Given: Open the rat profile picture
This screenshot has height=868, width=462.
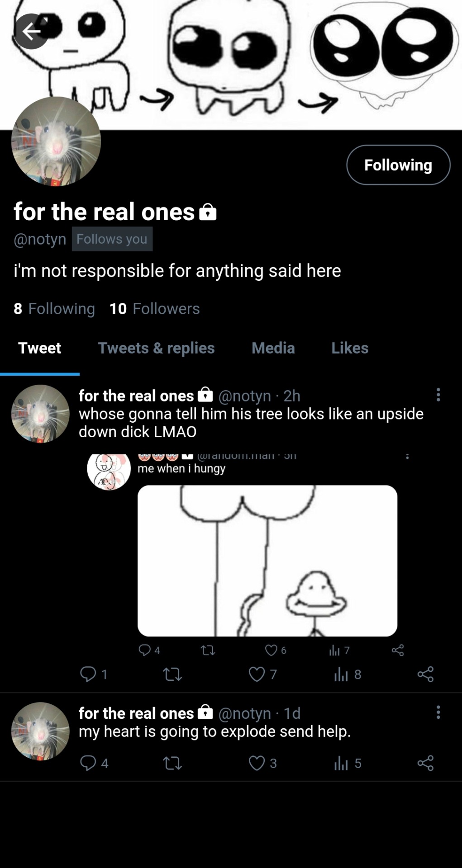Looking at the screenshot, I should 56,142.
